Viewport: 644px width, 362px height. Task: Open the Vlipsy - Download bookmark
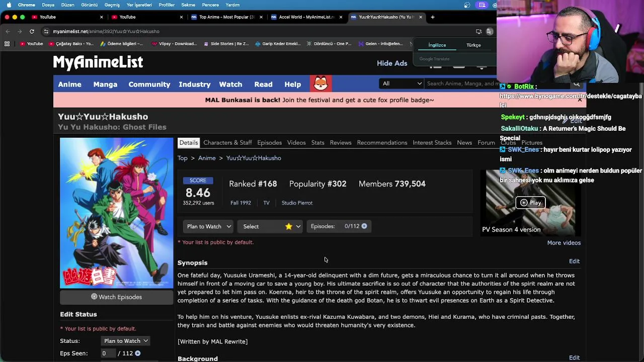pos(174,44)
